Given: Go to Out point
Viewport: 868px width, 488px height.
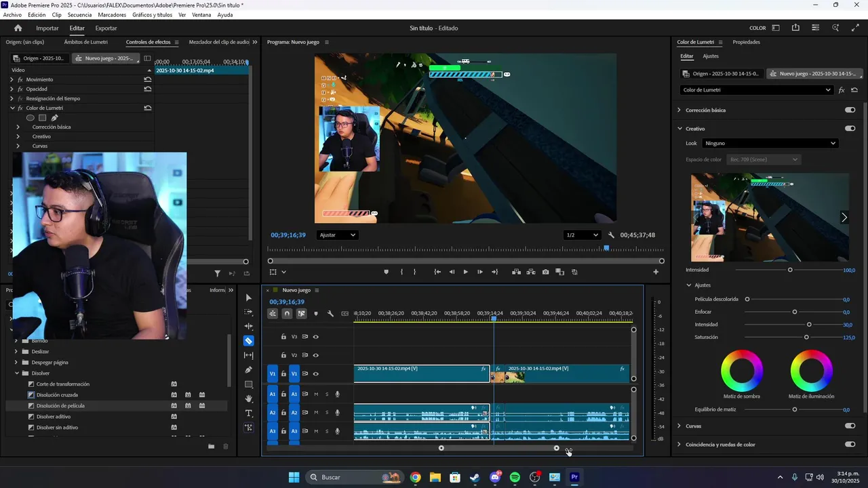Looking at the screenshot, I should click(494, 272).
